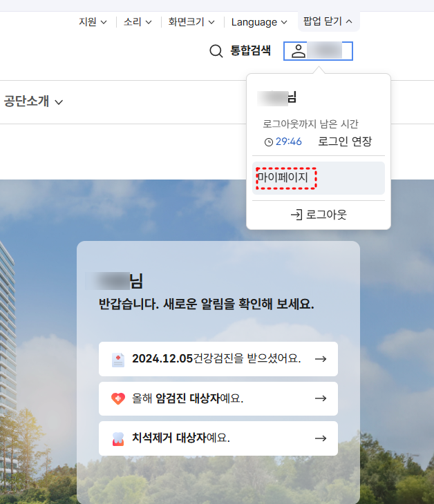Open the 2024.12.05 건강검진 notification card
434x504 pixels.
pos(218,359)
